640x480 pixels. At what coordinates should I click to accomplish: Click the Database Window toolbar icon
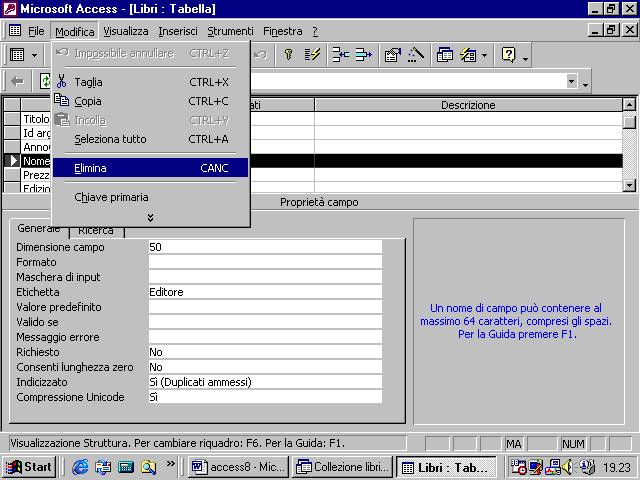[x=444, y=54]
